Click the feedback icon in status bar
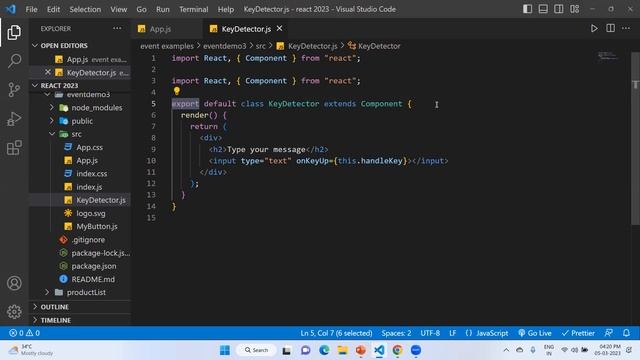 (609, 333)
